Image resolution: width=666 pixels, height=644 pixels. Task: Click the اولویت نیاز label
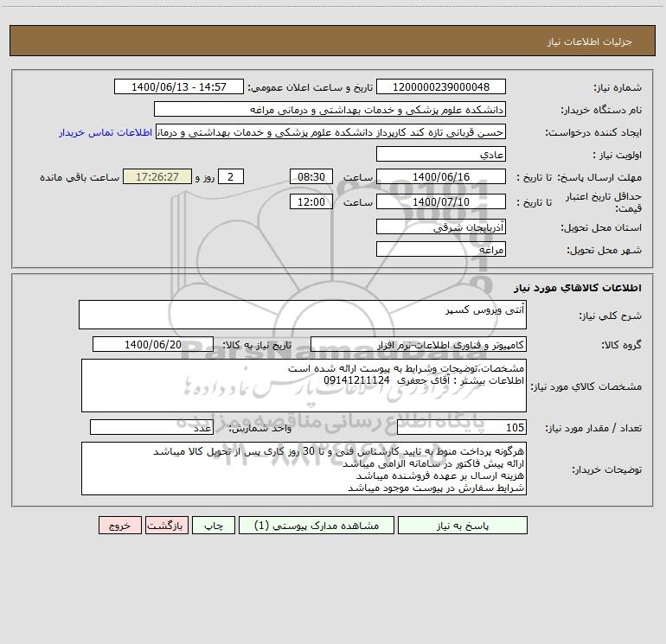click(x=618, y=156)
